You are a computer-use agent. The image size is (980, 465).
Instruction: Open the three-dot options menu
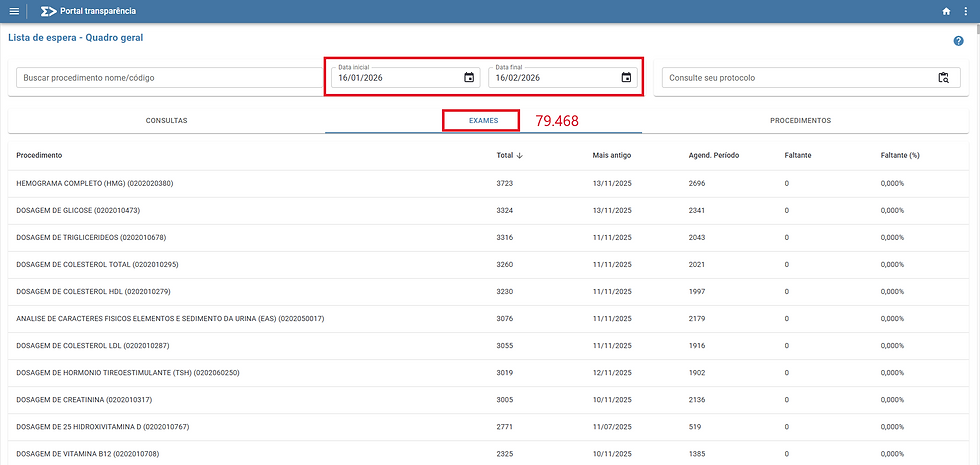point(966,11)
